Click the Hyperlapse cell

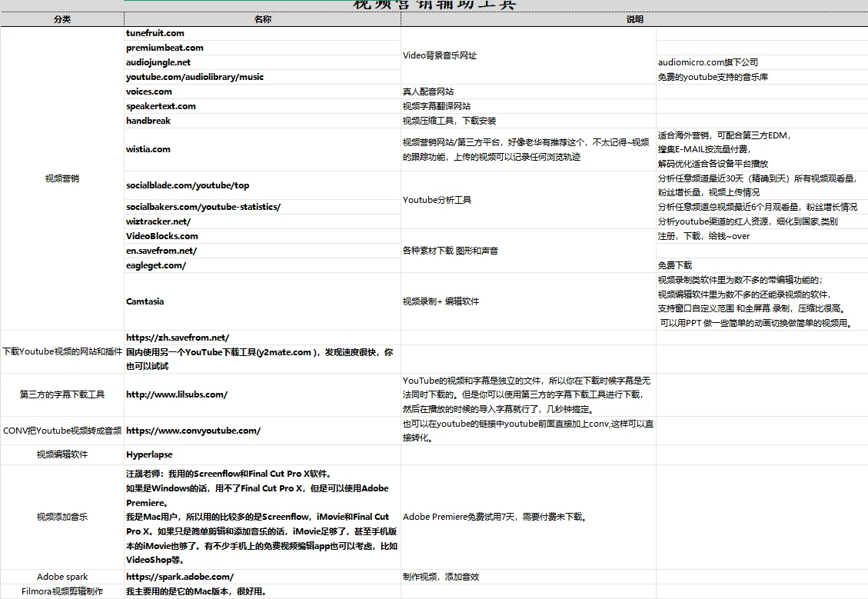(x=262, y=454)
